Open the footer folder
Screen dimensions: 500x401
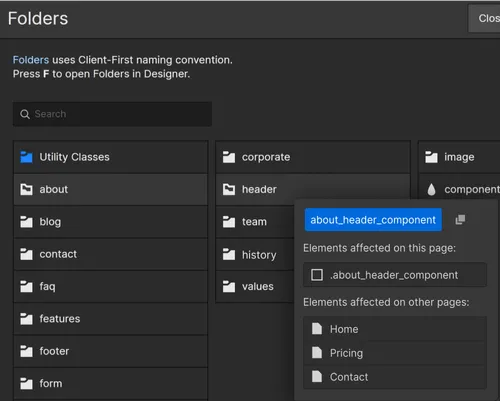(110, 351)
